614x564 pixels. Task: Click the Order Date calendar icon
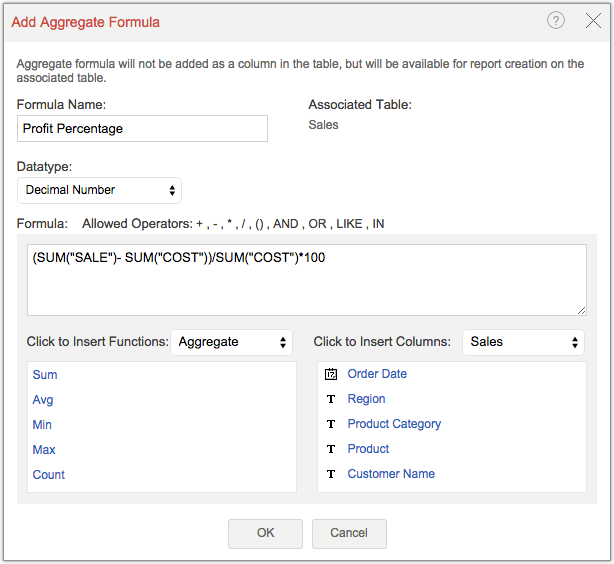pyautogui.click(x=331, y=374)
